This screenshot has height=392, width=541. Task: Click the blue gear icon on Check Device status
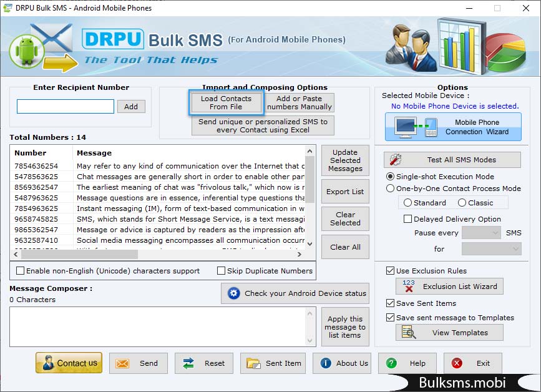(233, 293)
